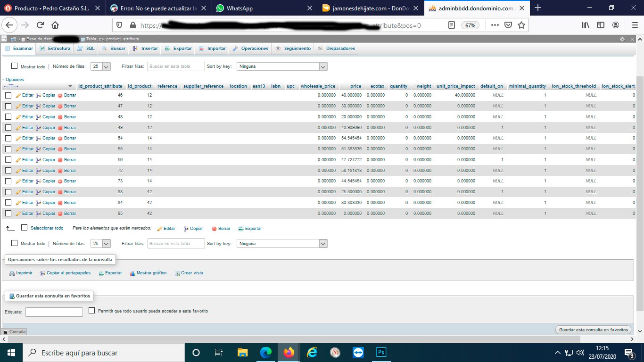Viewport: 644px width, 362px height.
Task: Select checkbox for row id 83
Action: click(x=8, y=192)
